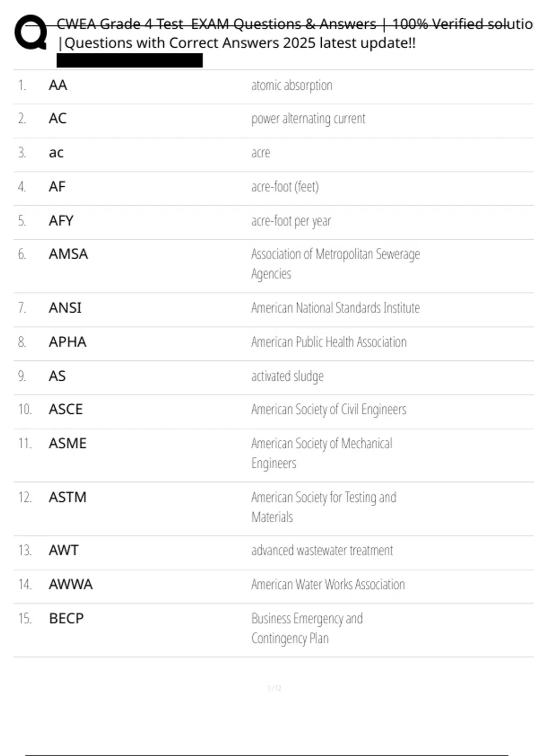Screen dimensions: 534x756
Task: Click 'advanced wastewater treatment' definition
Action: tap(322, 551)
